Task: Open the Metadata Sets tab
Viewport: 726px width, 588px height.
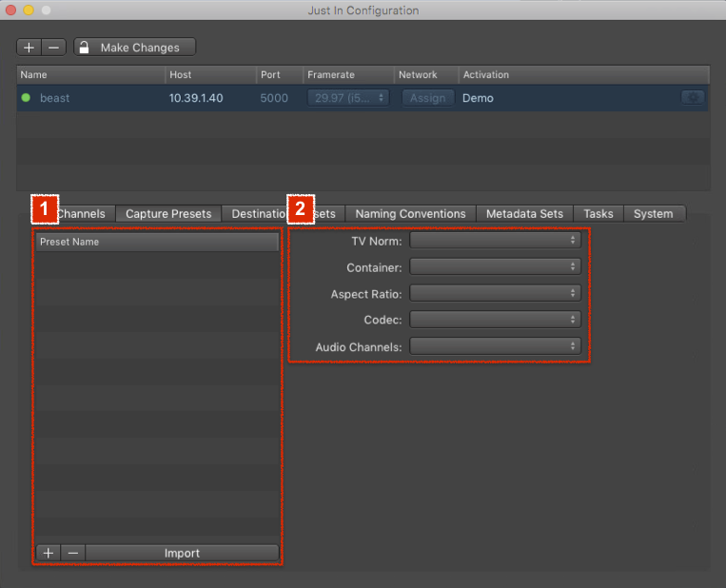Action: click(x=524, y=214)
